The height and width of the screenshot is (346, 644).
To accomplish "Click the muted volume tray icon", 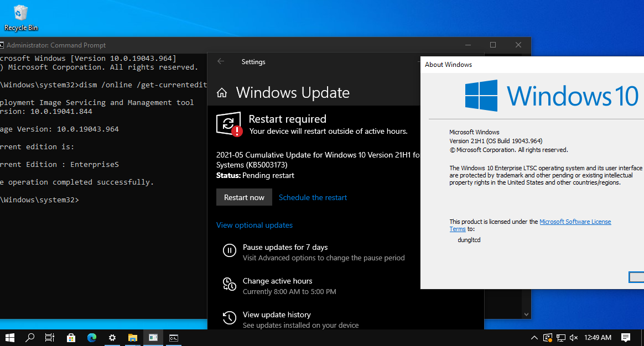I will coord(574,338).
